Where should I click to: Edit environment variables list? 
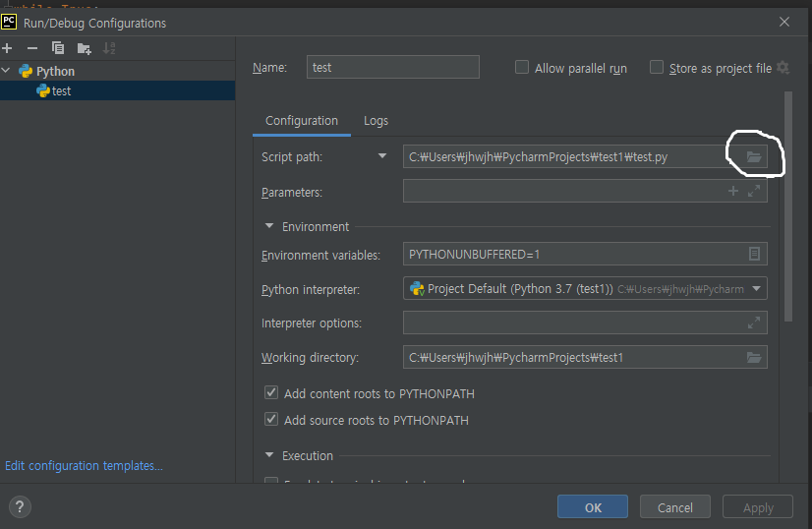pos(754,254)
